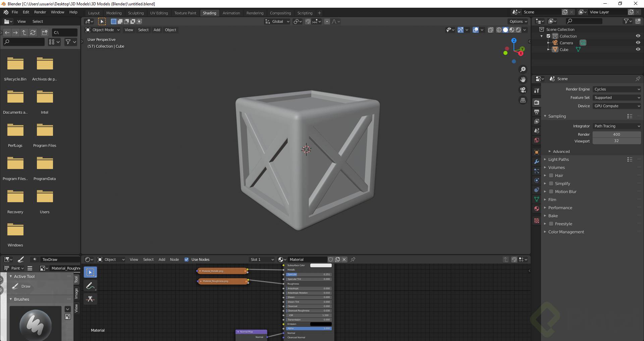Disable the Use Nodes checkbox
644x341 pixels.
(x=187, y=259)
